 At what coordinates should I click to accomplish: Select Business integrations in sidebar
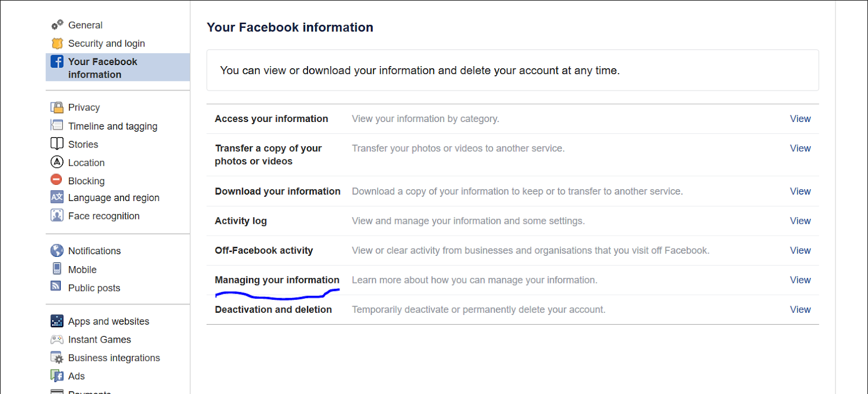click(x=114, y=358)
